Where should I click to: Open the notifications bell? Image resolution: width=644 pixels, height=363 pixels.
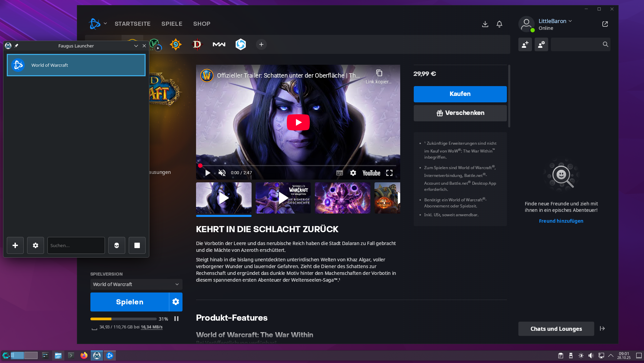(x=499, y=24)
